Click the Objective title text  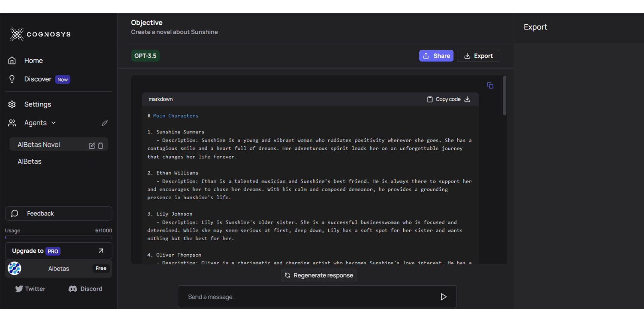147,23
